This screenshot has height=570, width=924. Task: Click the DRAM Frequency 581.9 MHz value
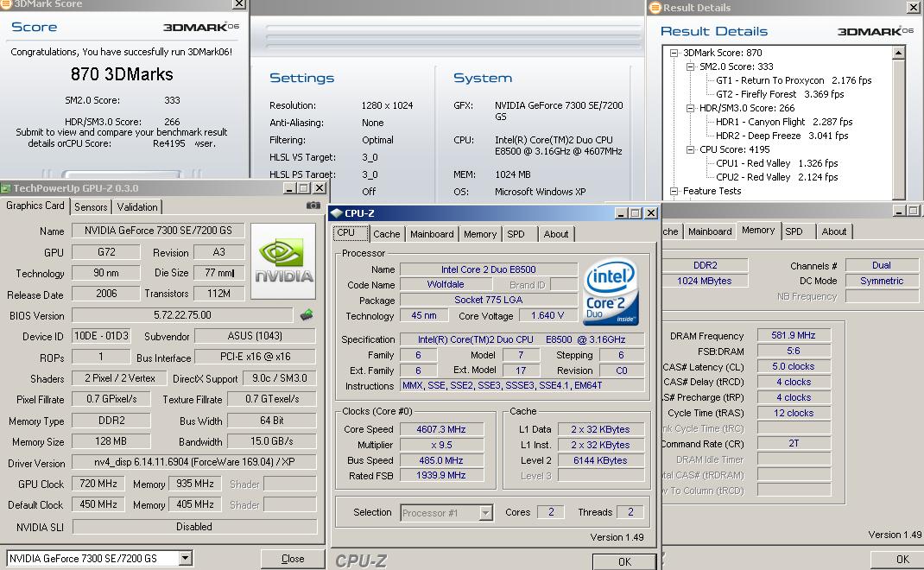tap(794, 335)
